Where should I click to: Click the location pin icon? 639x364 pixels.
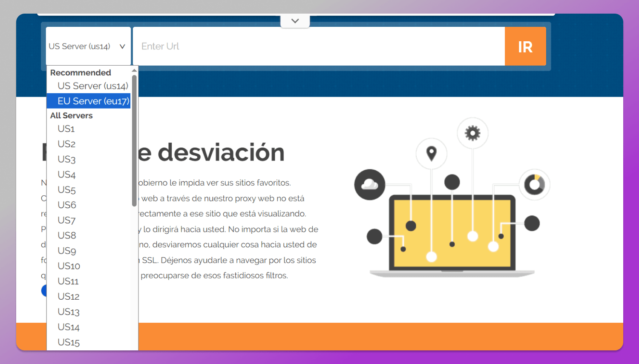pyautogui.click(x=432, y=153)
